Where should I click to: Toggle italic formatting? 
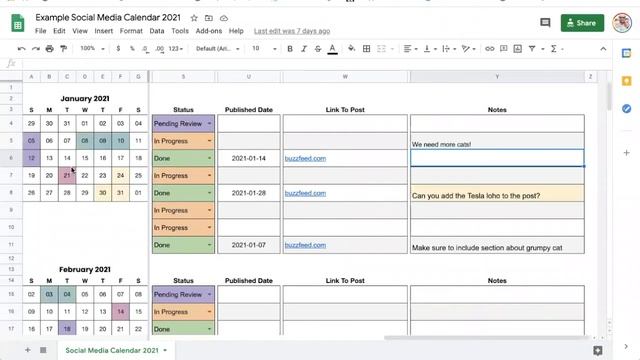304,49
